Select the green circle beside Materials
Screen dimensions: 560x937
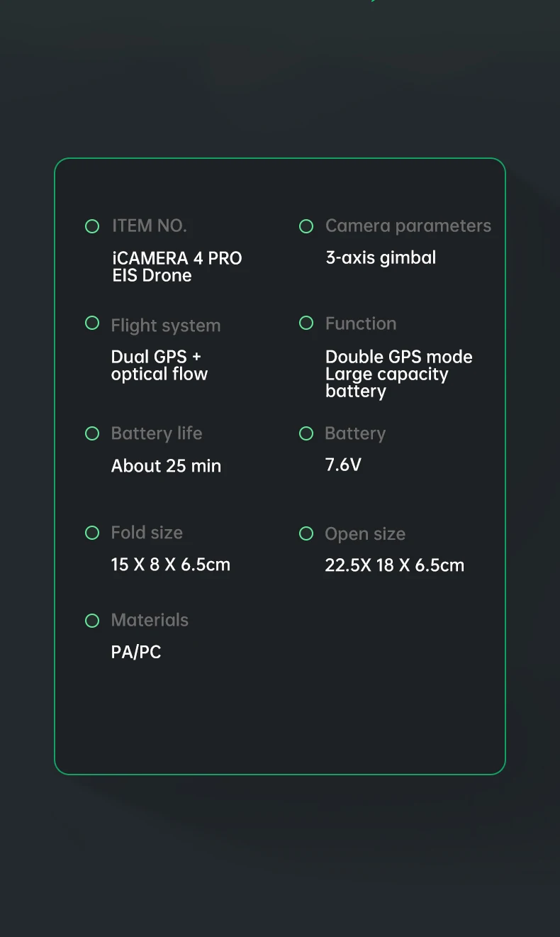tap(92, 621)
